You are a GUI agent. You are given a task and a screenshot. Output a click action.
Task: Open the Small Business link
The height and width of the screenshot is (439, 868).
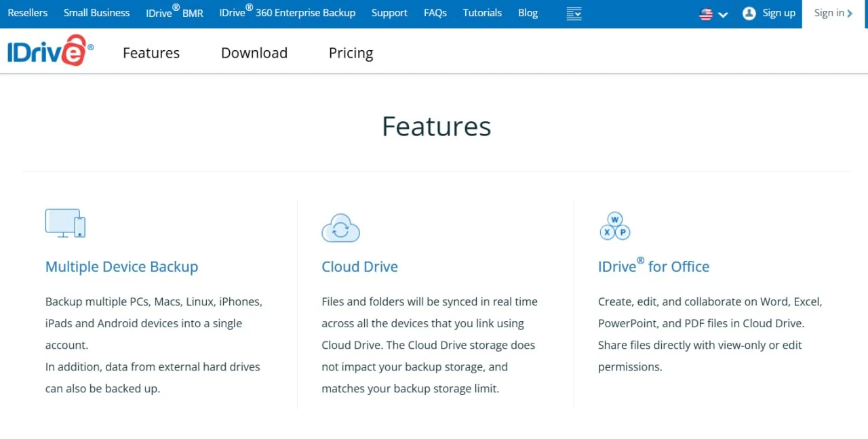pyautogui.click(x=96, y=13)
